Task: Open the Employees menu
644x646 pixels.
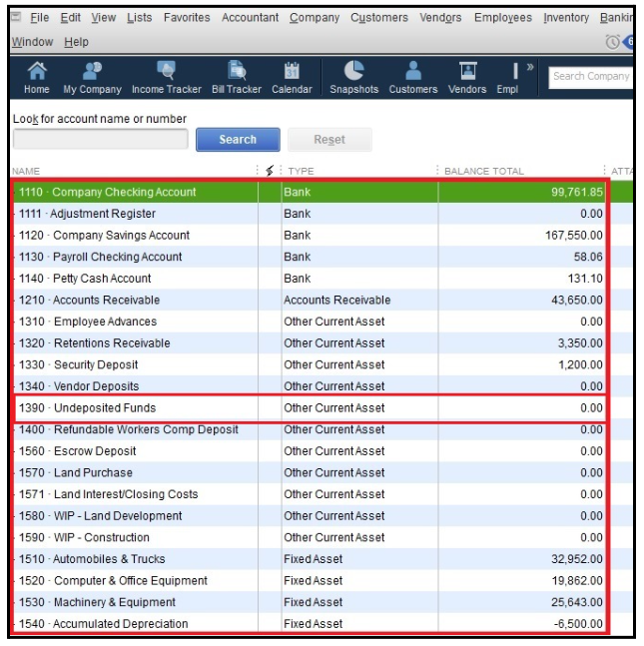Action: coord(502,18)
